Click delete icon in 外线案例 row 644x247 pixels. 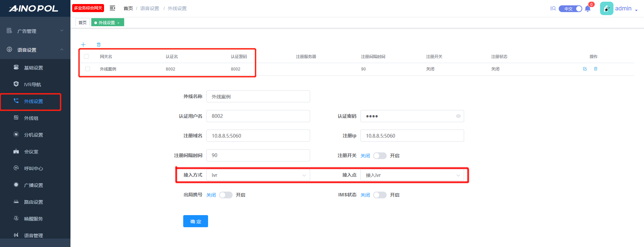[596, 69]
